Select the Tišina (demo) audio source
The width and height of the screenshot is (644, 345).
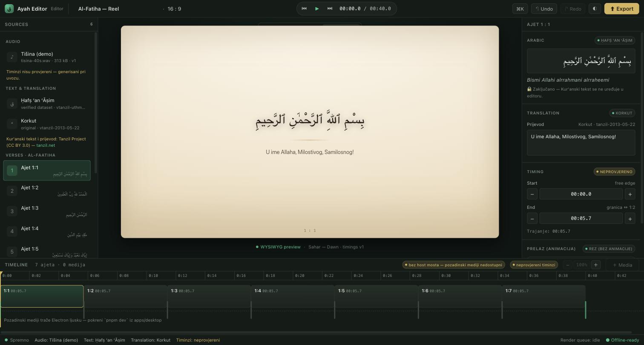click(x=47, y=57)
